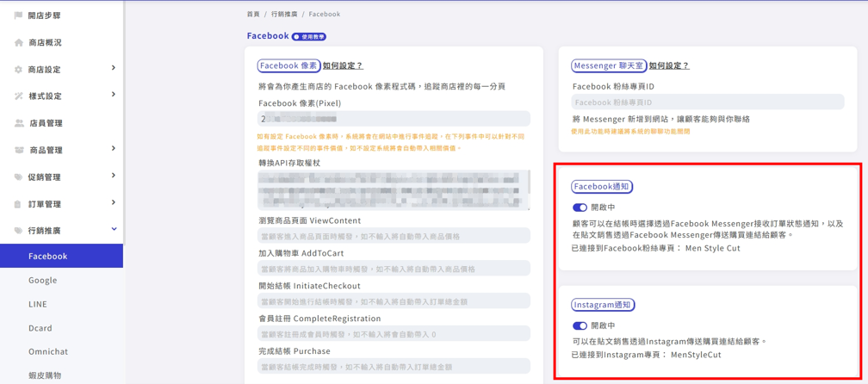
Task: Expand the 促銷管理 submenu chevron
Action: 114,176
